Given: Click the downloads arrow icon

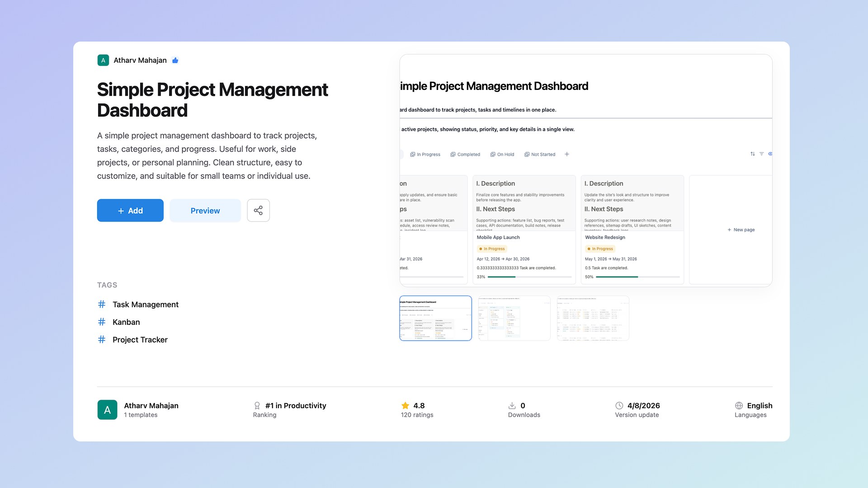Looking at the screenshot, I should click(512, 406).
